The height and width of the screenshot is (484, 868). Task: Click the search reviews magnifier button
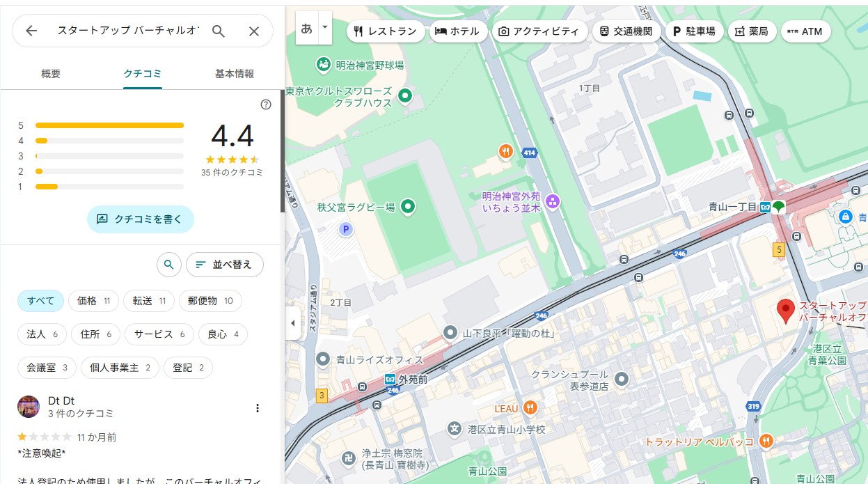168,265
